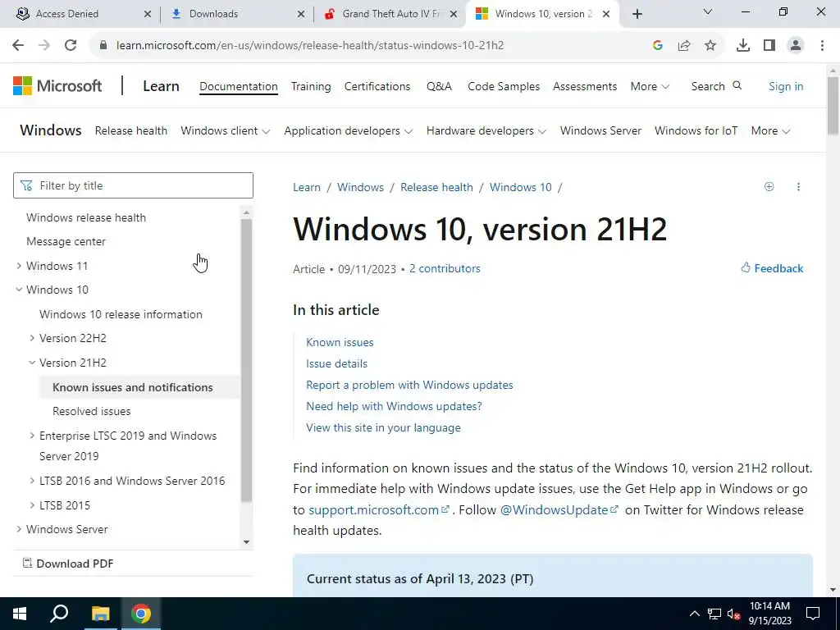Click the network status tray icon
This screenshot has width=840, height=630.
[714, 614]
